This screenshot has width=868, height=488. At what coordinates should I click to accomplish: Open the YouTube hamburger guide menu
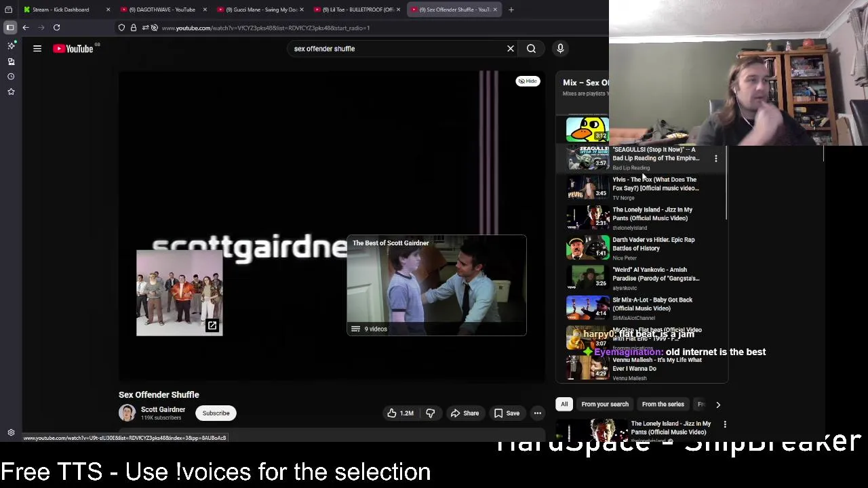click(x=37, y=49)
